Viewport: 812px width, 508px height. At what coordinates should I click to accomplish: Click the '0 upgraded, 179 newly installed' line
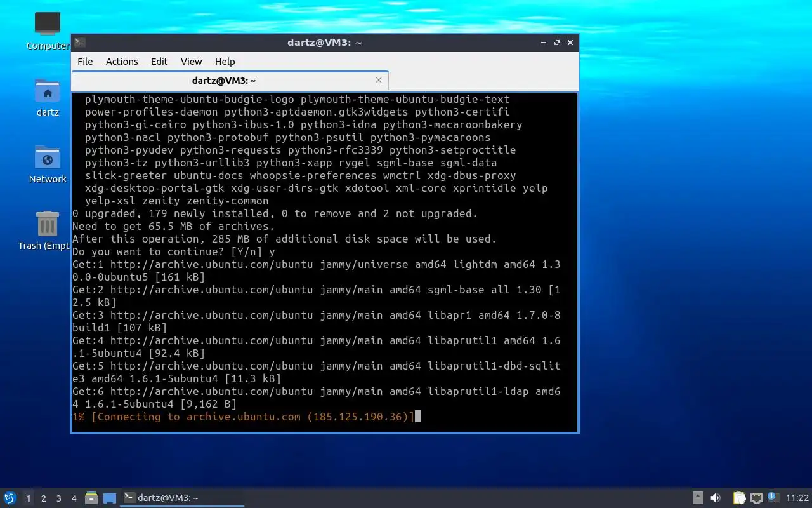275,213
